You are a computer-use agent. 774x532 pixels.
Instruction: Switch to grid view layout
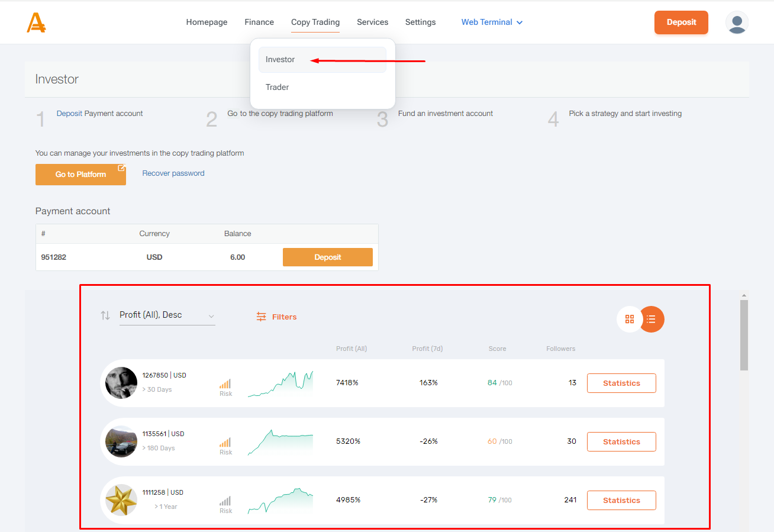click(629, 319)
